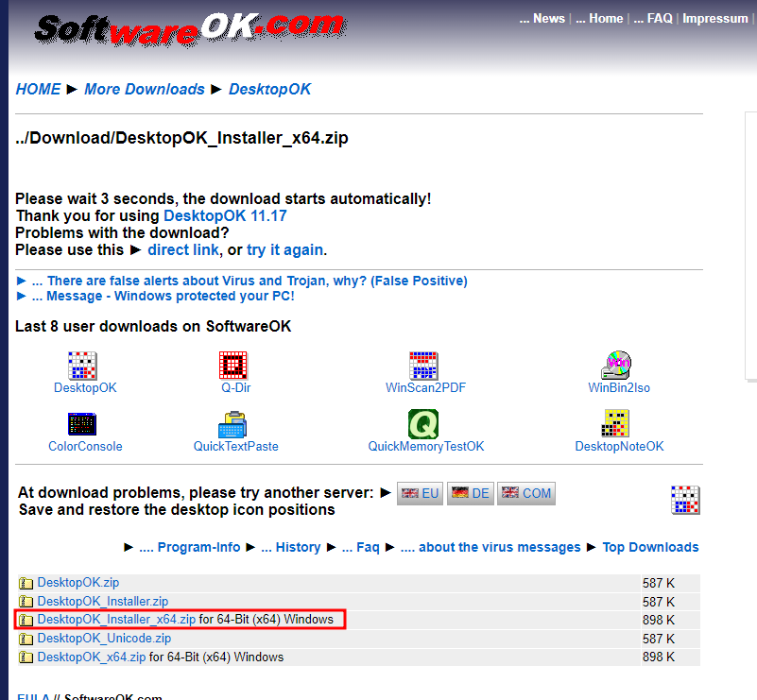
Task: Download DesktopOK_x64.zip
Action: (x=92, y=657)
